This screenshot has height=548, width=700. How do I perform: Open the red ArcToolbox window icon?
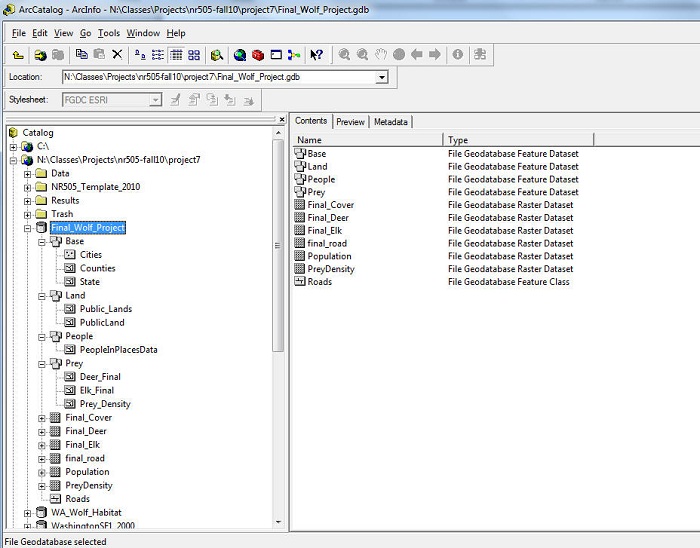click(258, 55)
